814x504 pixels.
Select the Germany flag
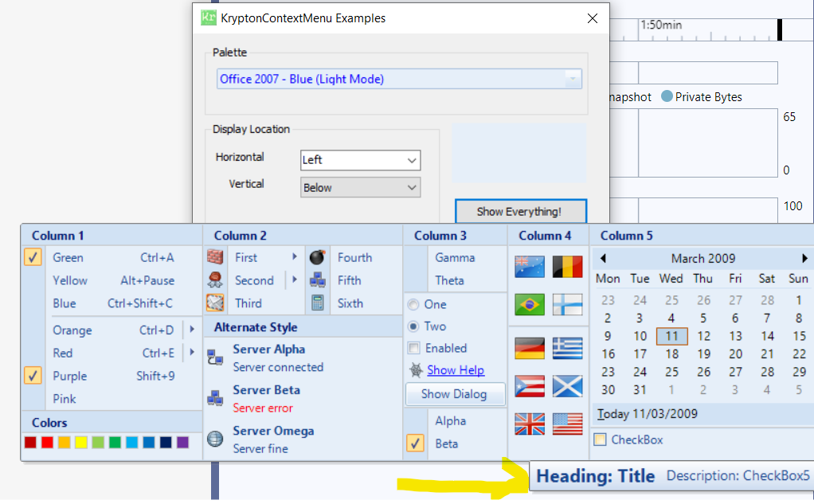[x=530, y=348]
